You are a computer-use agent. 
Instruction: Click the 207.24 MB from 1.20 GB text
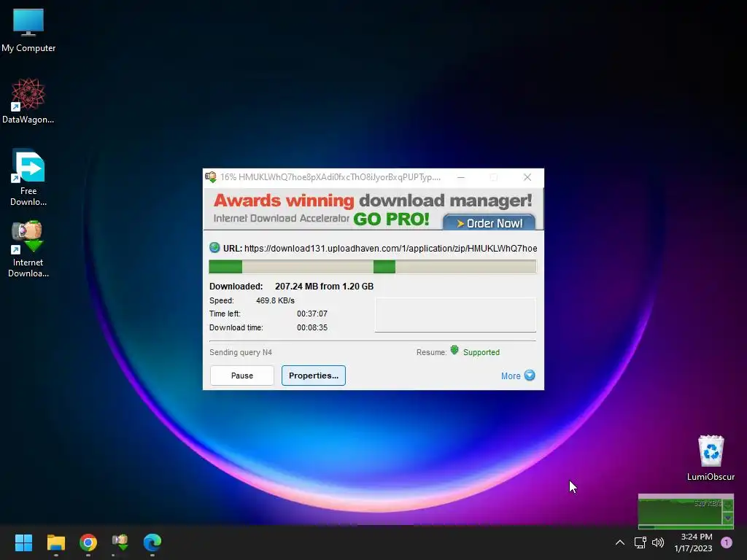(x=324, y=287)
